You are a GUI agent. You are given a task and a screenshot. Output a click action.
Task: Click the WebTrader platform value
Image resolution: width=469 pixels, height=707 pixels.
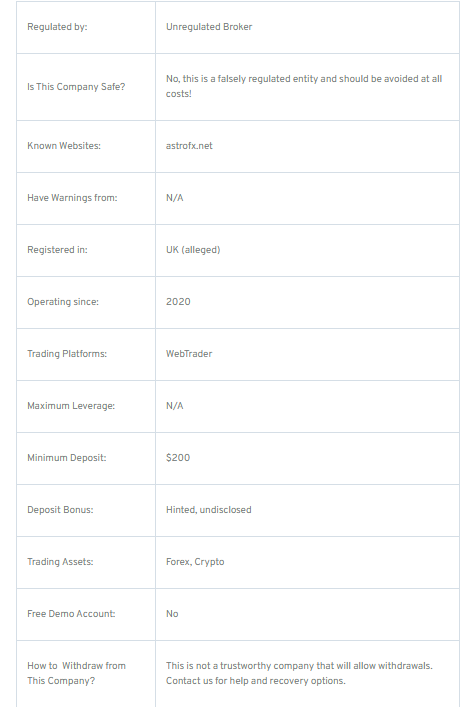coord(189,354)
